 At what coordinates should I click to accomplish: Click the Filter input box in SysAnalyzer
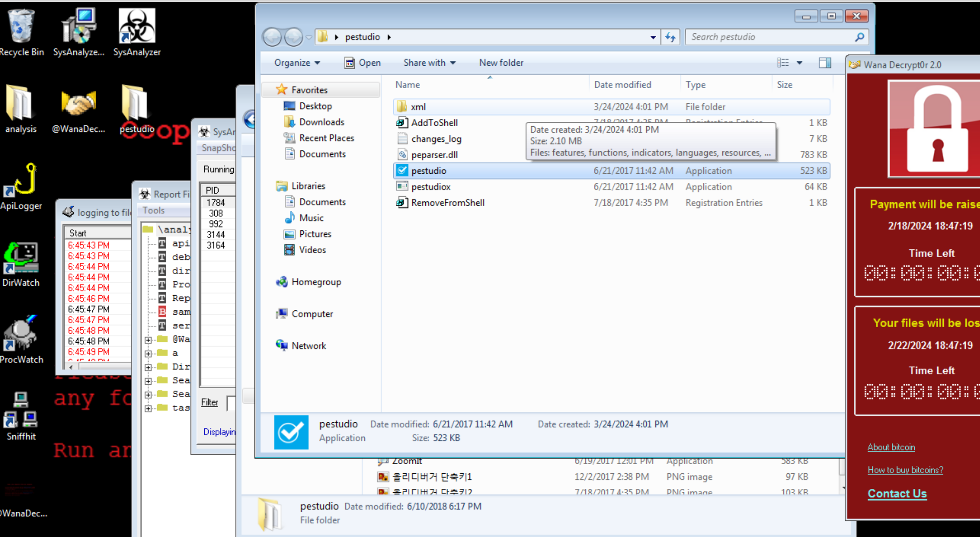[231, 403]
